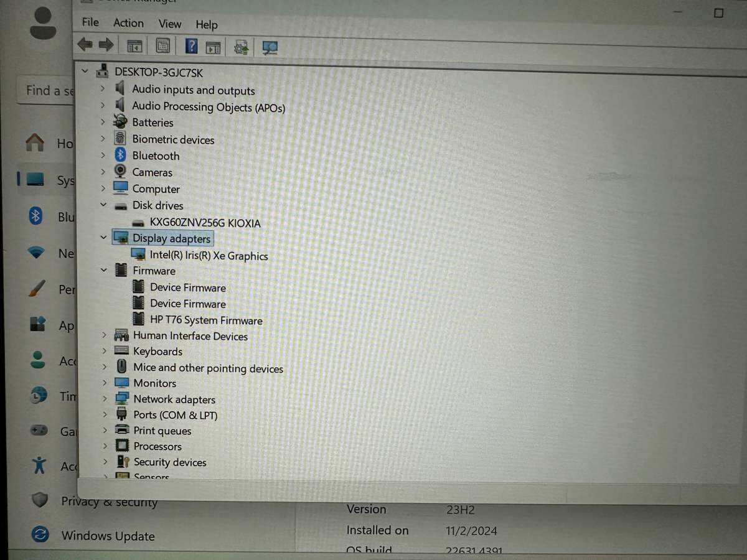
Task: Select HP T76 System Firmware entry
Action: (x=205, y=320)
